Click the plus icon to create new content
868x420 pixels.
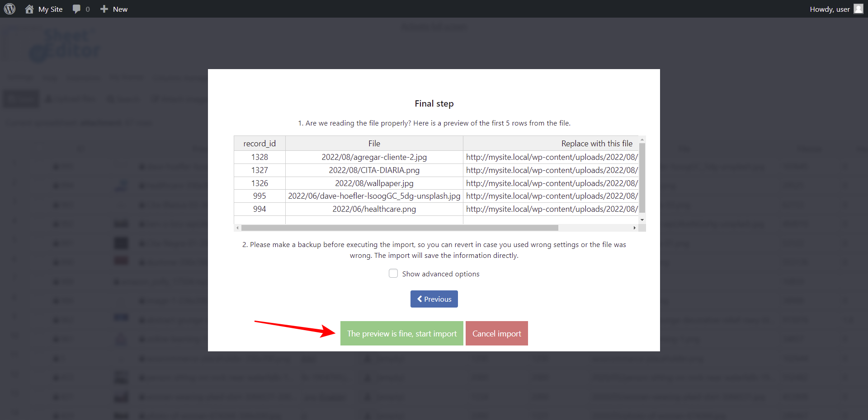click(x=104, y=9)
